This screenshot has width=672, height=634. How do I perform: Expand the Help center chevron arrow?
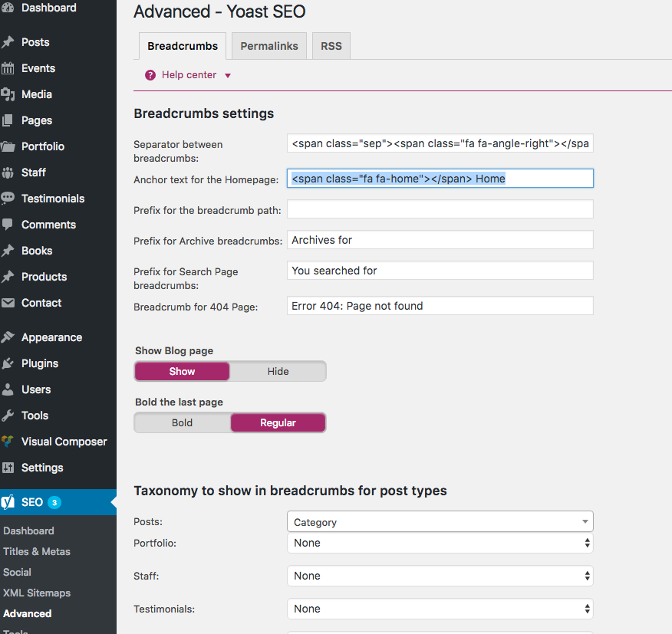pyautogui.click(x=227, y=75)
